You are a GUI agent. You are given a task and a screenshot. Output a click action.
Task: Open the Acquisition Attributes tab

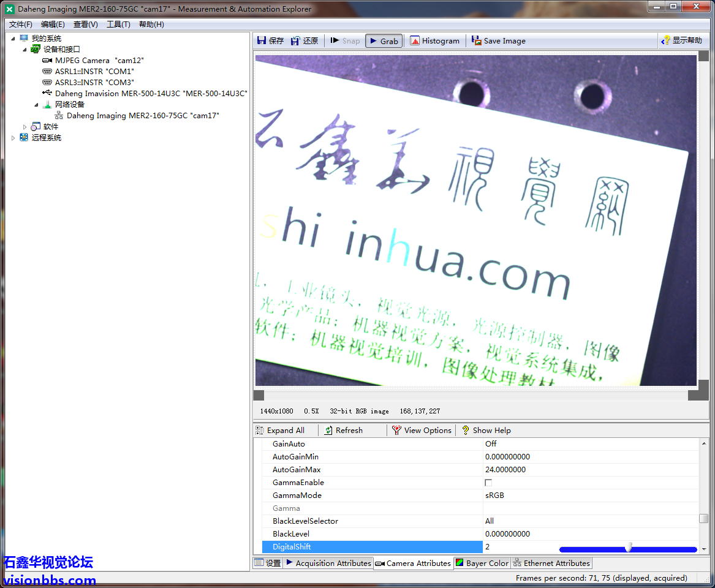(328, 563)
